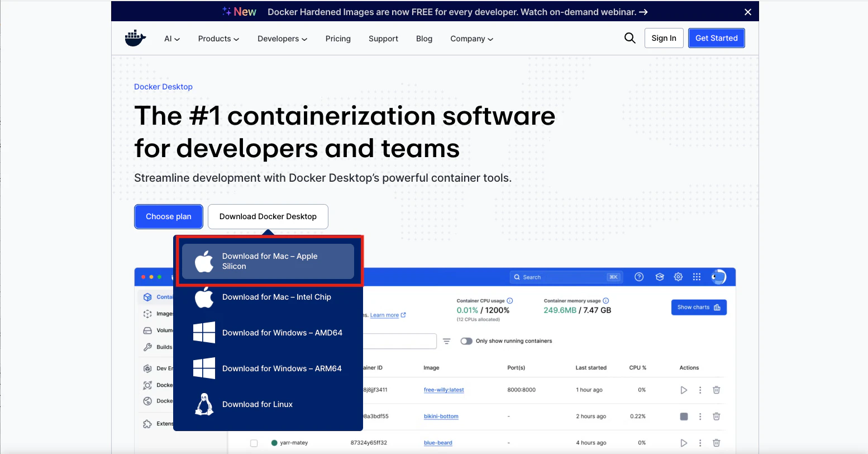Click the Port(s) column header

coord(516,368)
